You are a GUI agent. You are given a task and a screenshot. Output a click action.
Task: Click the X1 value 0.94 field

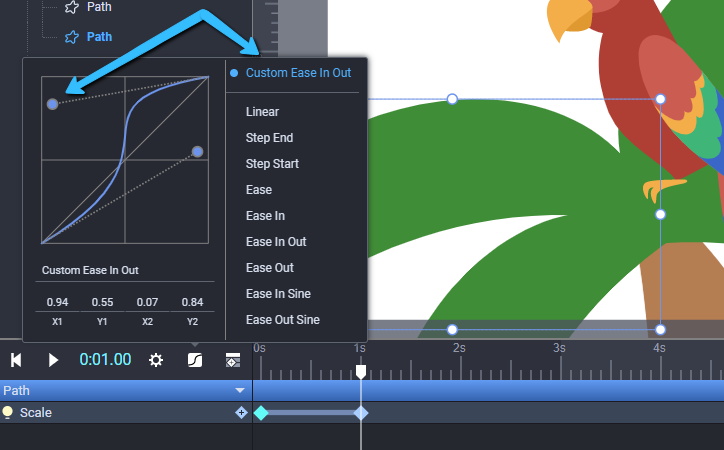click(x=57, y=302)
